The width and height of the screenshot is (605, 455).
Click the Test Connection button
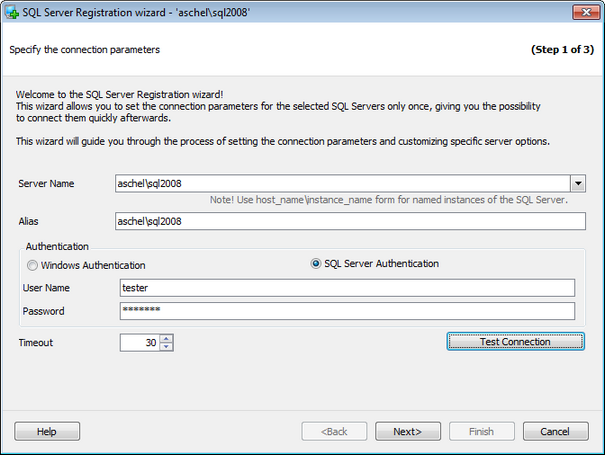[515, 342]
